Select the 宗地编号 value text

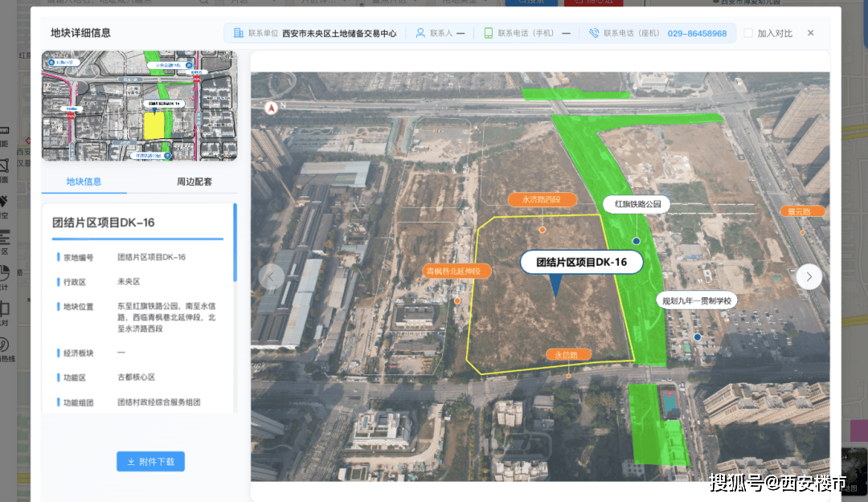(151, 257)
